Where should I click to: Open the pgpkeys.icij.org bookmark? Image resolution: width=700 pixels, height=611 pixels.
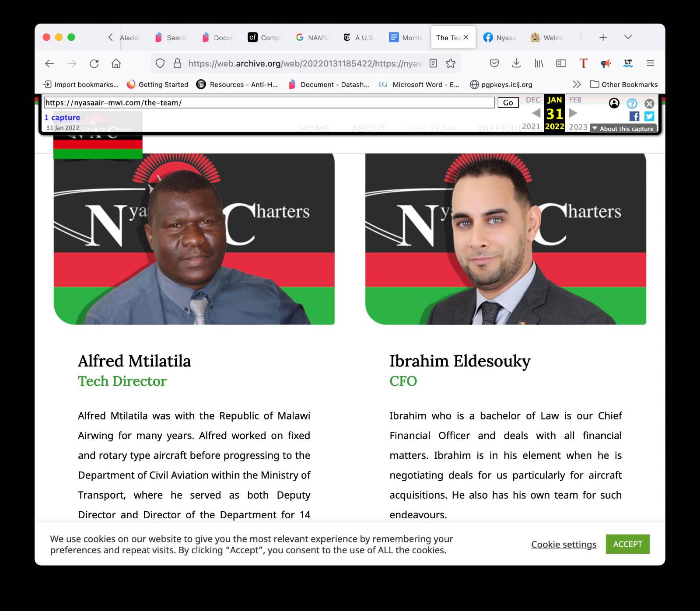coord(501,84)
